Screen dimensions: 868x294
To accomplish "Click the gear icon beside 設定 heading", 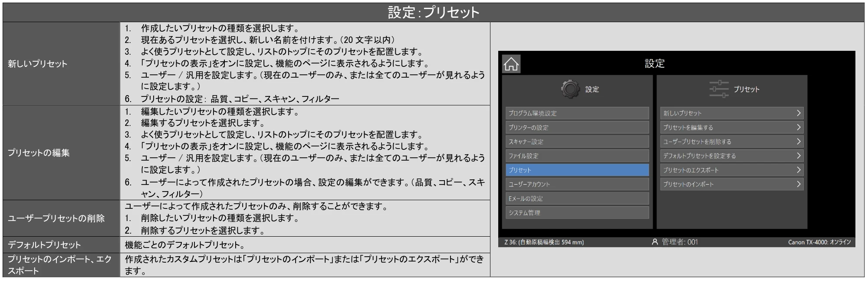I will coord(570,89).
